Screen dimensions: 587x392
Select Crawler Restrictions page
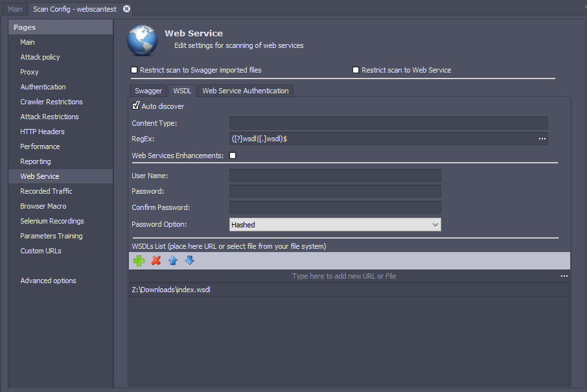[x=61, y=102]
